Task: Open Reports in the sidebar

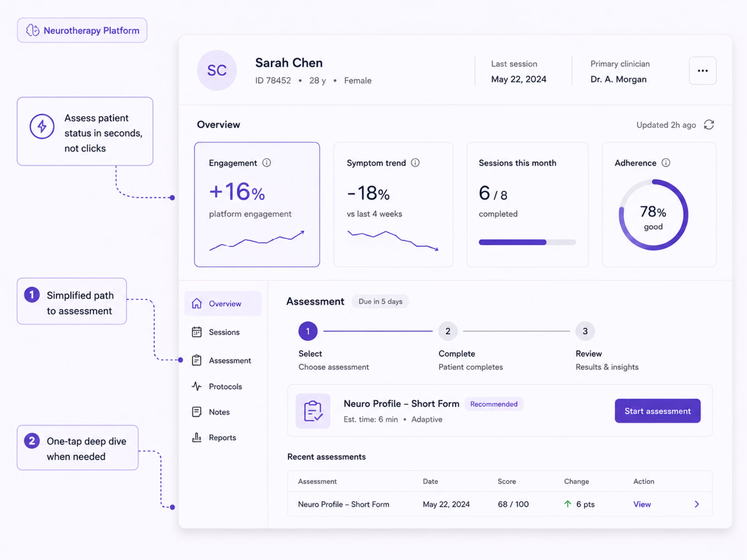Action: point(223,437)
